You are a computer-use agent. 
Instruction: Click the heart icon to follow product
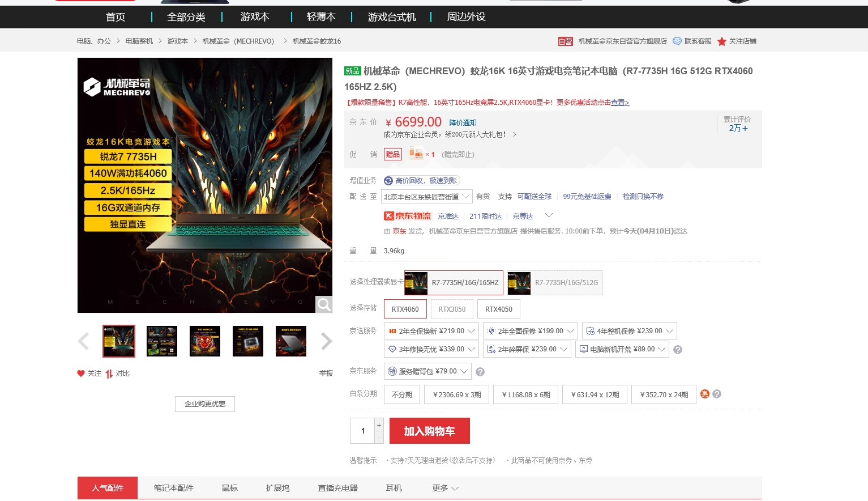[x=81, y=373]
